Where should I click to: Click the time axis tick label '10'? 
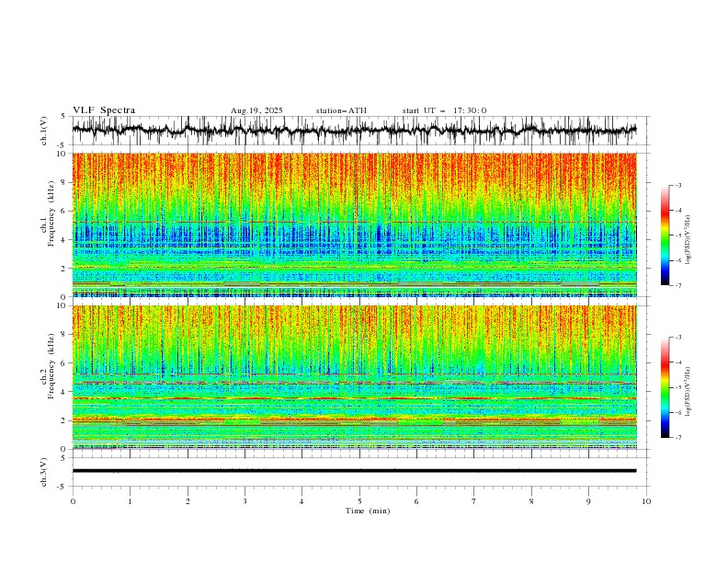click(x=646, y=501)
